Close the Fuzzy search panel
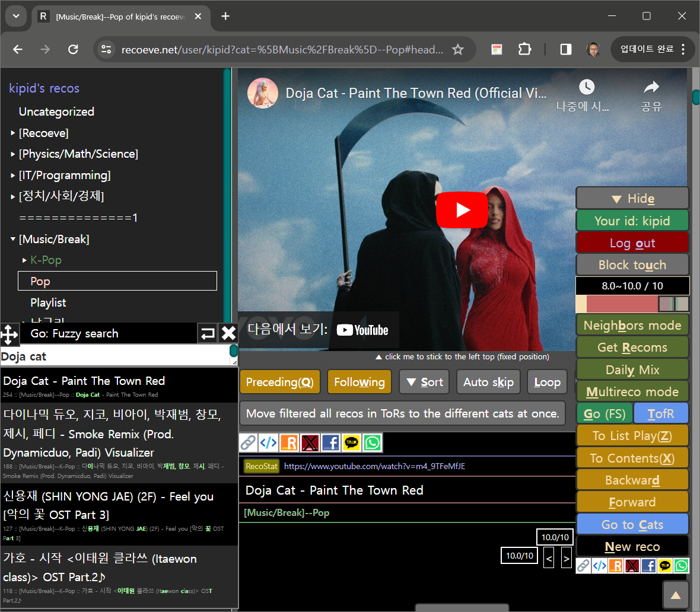 (x=228, y=333)
